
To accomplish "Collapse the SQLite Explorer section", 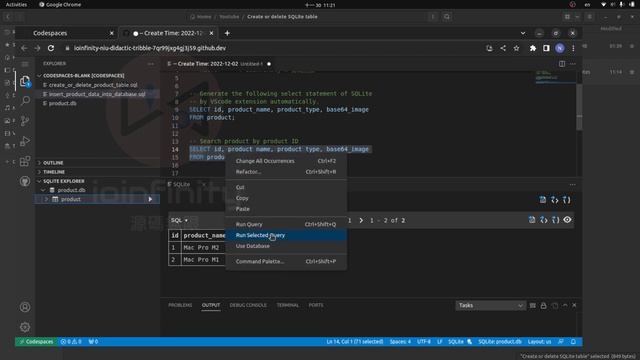I will 64,181.
